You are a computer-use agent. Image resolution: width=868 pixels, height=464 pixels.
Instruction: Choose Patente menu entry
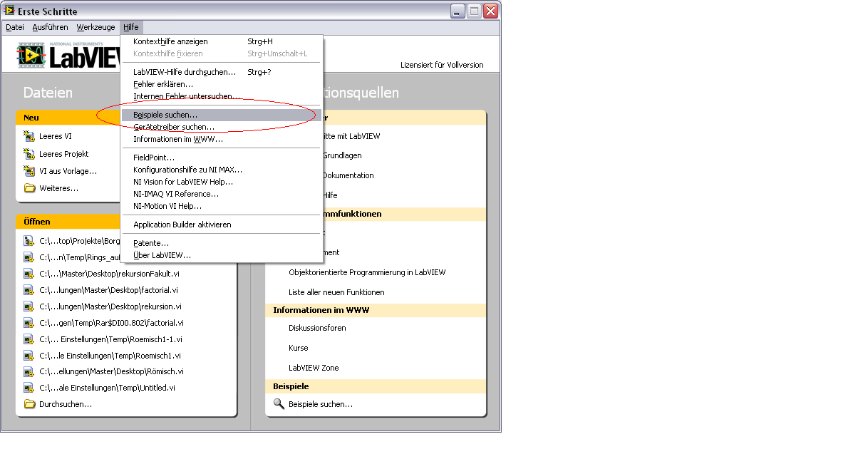coord(222,243)
